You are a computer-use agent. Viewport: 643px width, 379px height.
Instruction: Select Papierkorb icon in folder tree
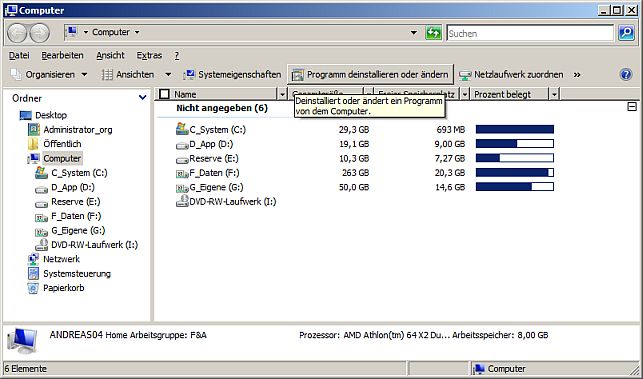click(x=33, y=288)
